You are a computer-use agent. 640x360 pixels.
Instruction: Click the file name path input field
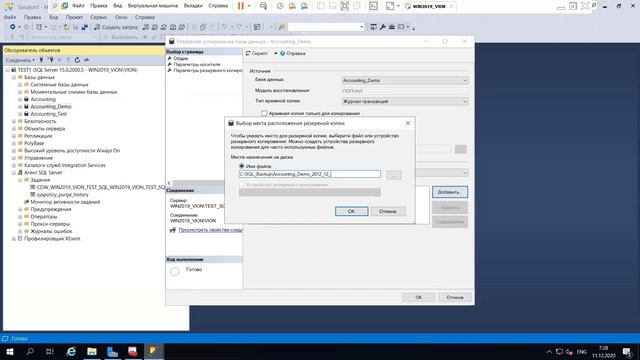click(x=309, y=174)
